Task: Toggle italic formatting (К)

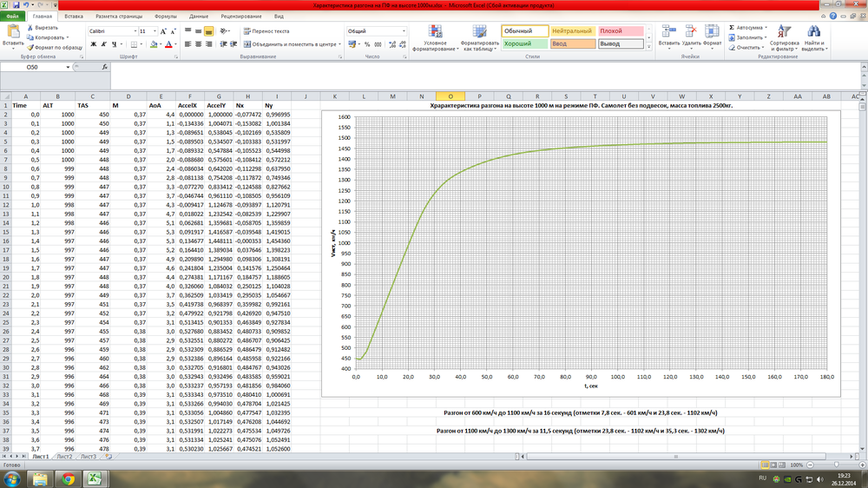Action: click(x=102, y=44)
